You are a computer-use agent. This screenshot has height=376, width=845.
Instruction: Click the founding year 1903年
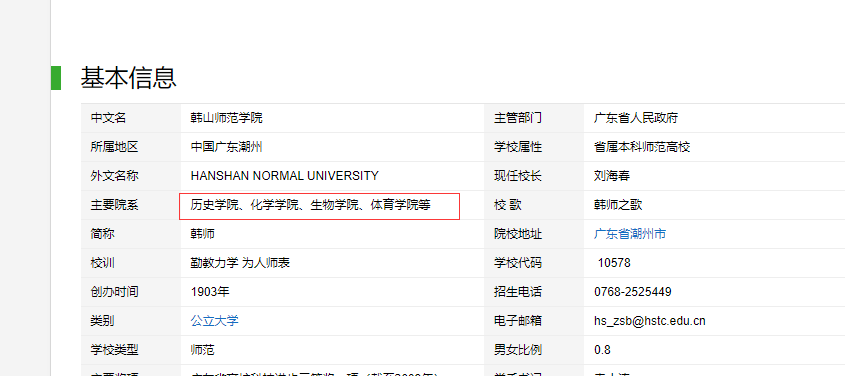click(210, 292)
